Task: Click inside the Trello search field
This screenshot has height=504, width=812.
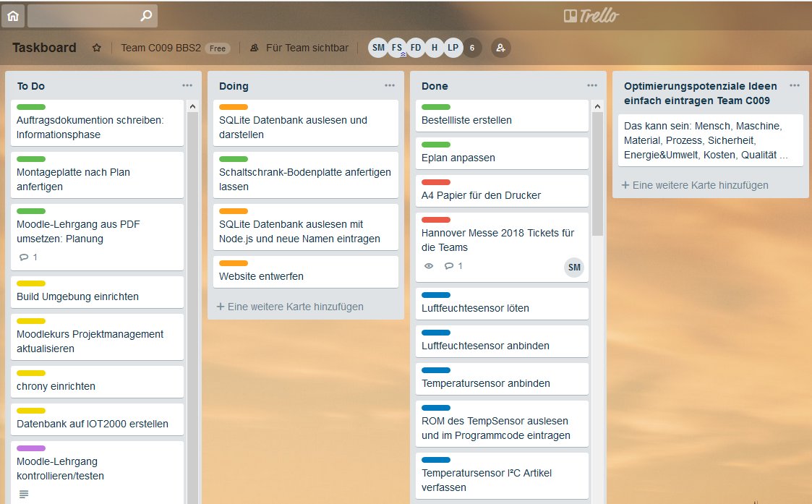Action: 87,15
